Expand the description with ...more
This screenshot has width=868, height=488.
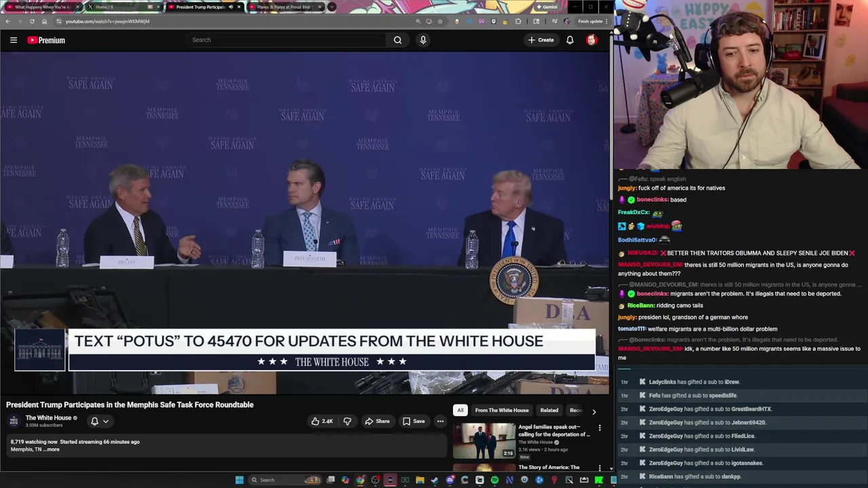pos(52,449)
